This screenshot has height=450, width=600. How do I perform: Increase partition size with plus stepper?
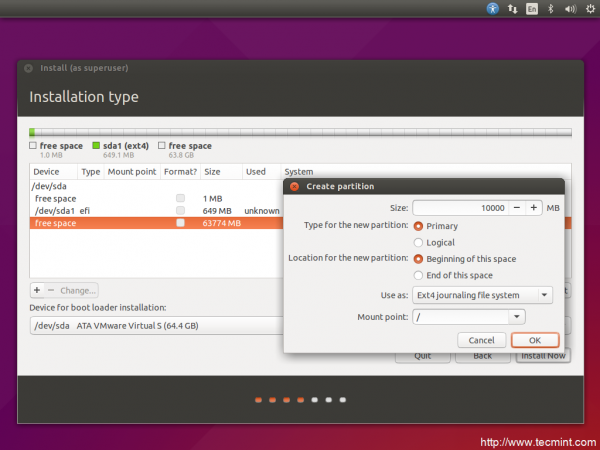[x=534, y=207]
